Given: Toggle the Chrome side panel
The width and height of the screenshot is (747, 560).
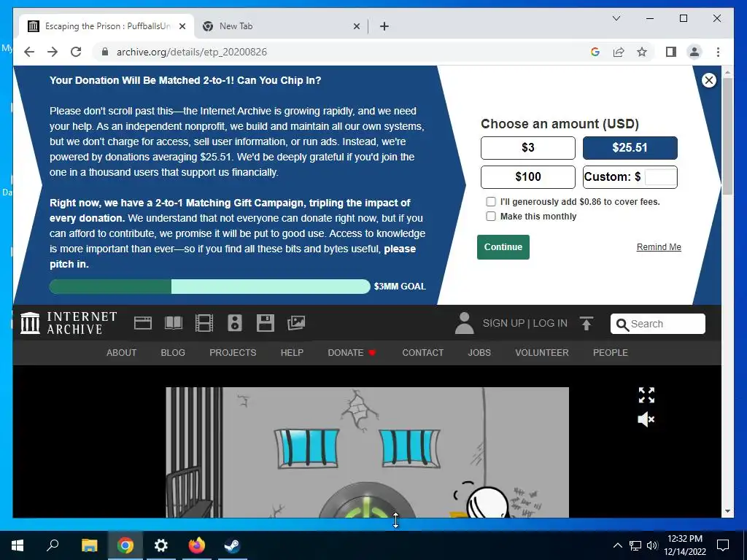Looking at the screenshot, I should point(671,52).
